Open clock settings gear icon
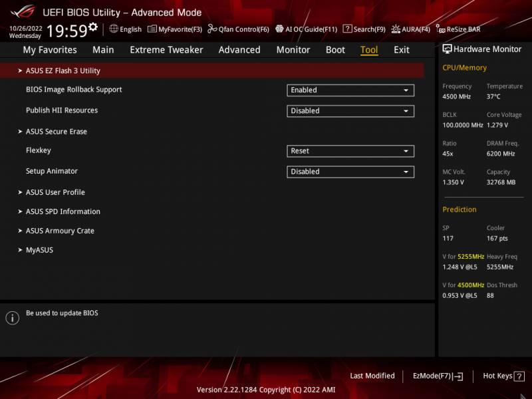 93,27
